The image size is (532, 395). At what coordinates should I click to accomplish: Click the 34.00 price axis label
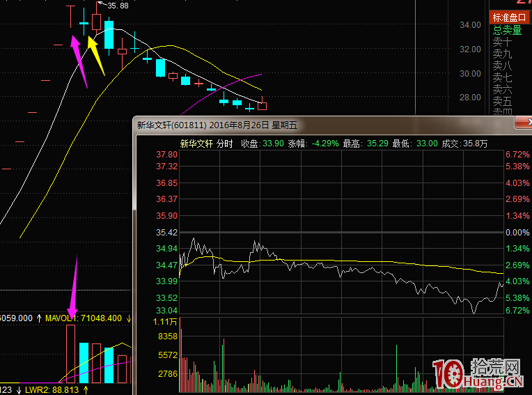click(x=470, y=25)
